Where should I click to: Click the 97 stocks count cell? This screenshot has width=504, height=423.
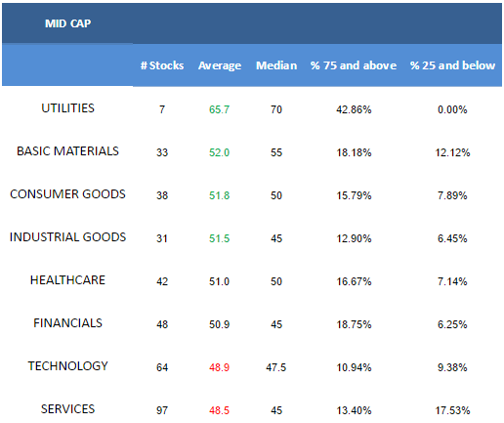(162, 410)
